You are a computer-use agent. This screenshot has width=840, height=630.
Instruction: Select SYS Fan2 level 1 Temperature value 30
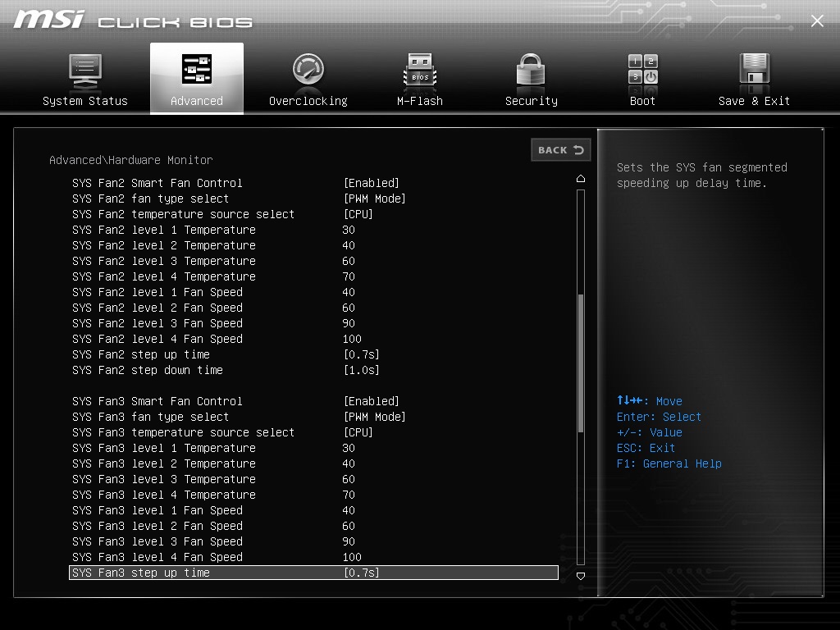(x=349, y=230)
